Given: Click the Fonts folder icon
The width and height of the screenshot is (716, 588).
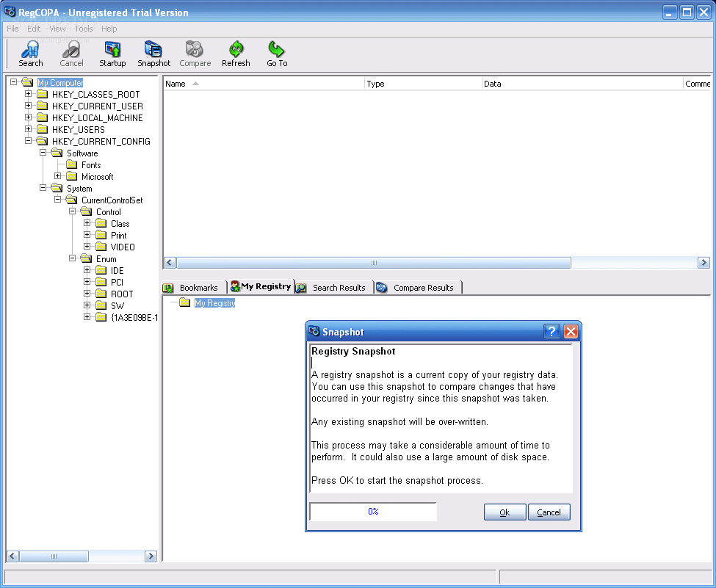Looking at the screenshot, I should [x=71, y=164].
